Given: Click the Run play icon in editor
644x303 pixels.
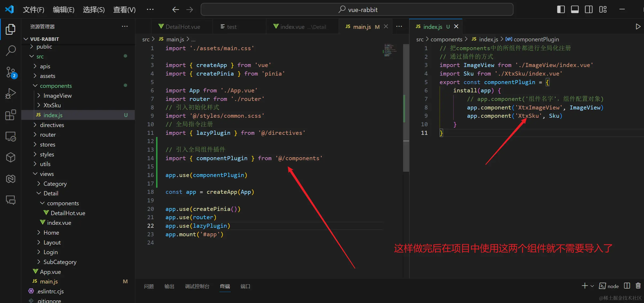Looking at the screenshot, I should pyautogui.click(x=638, y=26).
